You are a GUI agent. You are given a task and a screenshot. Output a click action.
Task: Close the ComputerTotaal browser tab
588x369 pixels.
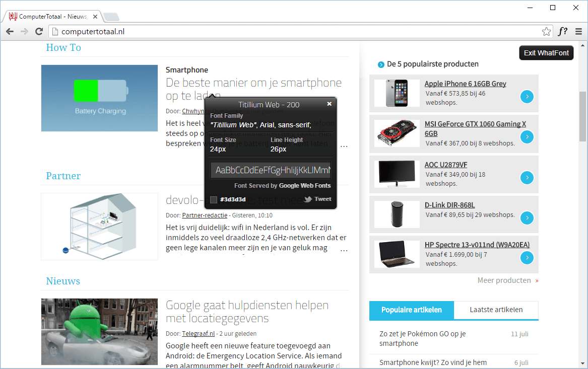(95, 17)
